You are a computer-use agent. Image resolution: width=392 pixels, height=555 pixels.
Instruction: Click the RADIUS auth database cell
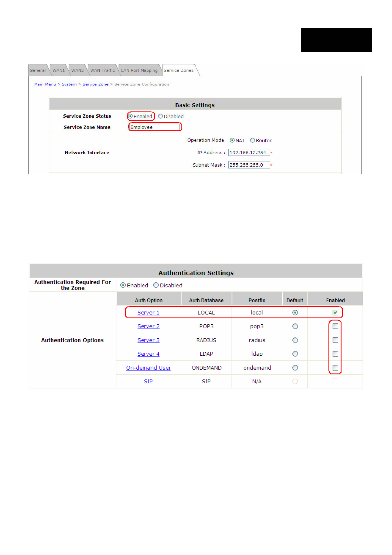[206, 340]
